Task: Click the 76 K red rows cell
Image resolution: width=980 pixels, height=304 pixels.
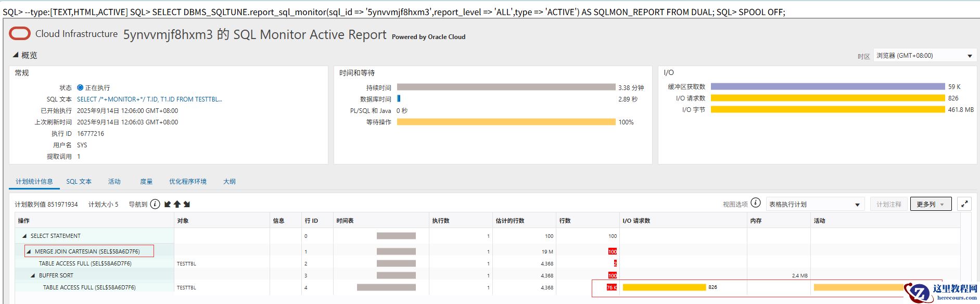Action: tap(612, 287)
